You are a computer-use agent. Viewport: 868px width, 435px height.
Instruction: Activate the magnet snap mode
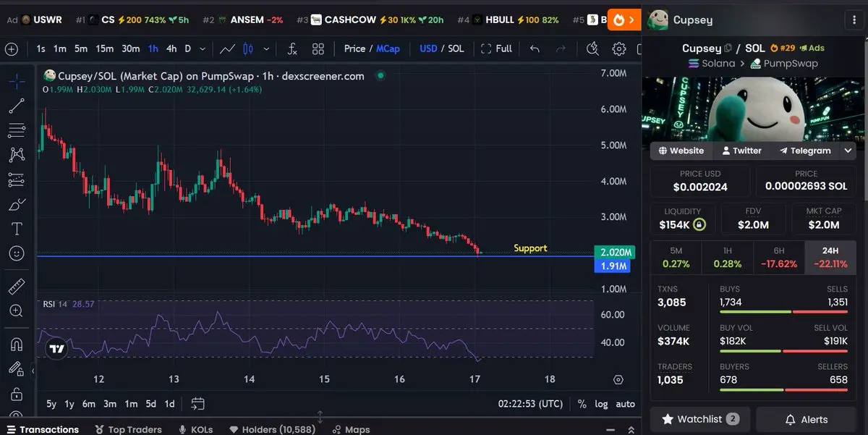click(x=17, y=344)
